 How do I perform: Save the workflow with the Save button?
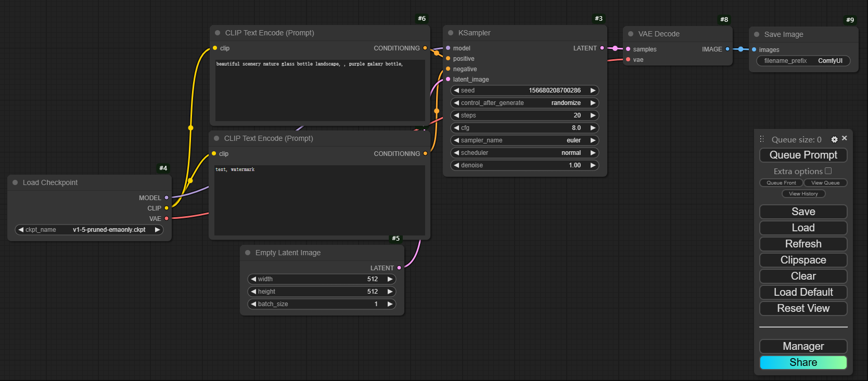[803, 212]
